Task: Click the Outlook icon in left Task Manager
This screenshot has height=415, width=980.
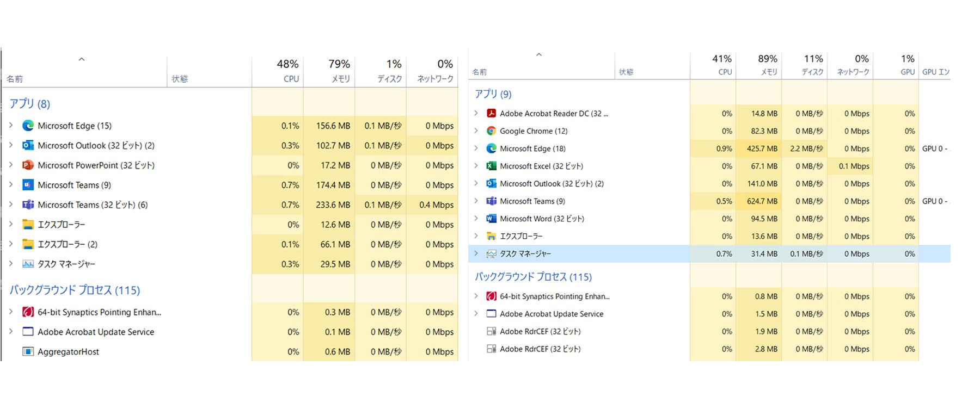Action: pyautogui.click(x=28, y=145)
